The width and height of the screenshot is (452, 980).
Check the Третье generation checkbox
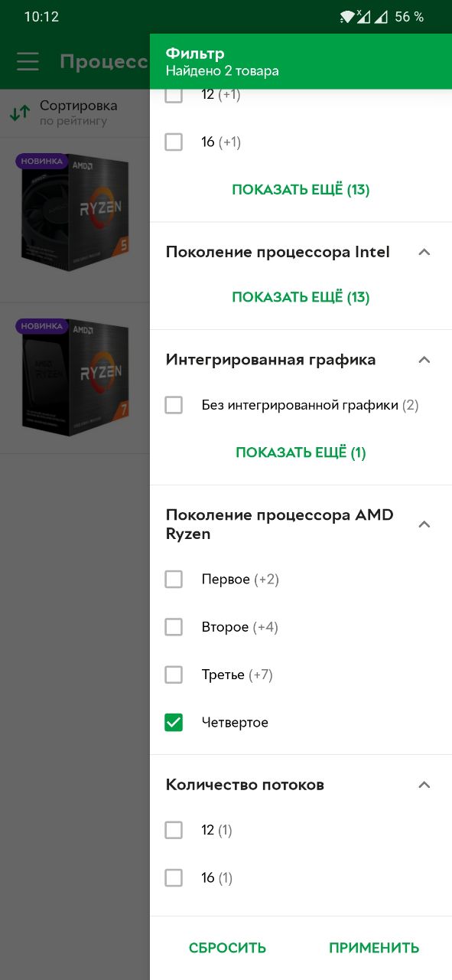[x=174, y=675]
